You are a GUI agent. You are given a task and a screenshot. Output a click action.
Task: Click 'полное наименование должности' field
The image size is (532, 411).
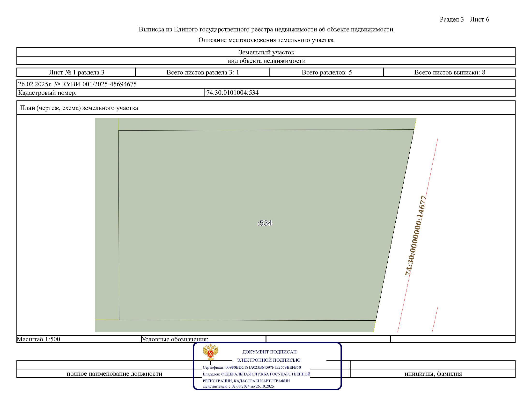click(114, 374)
